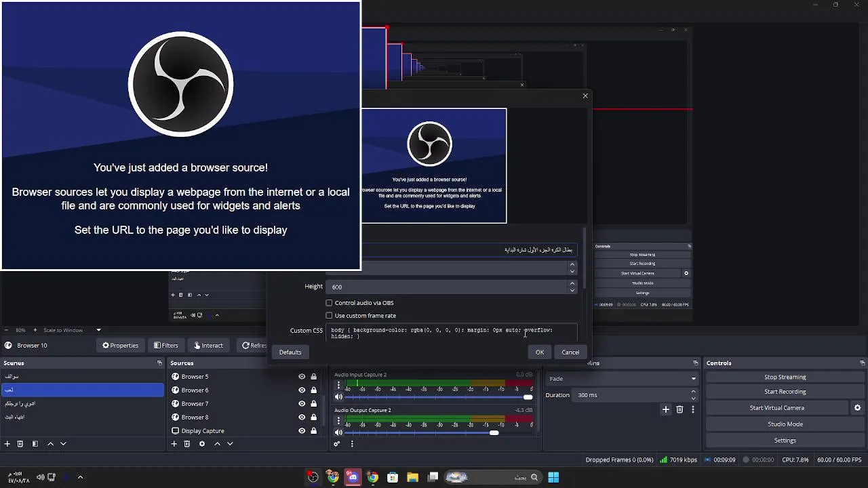Open Audio Output Capture 2 three-dot menu
This screenshot has height=488, width=868.
pos(338,421)
